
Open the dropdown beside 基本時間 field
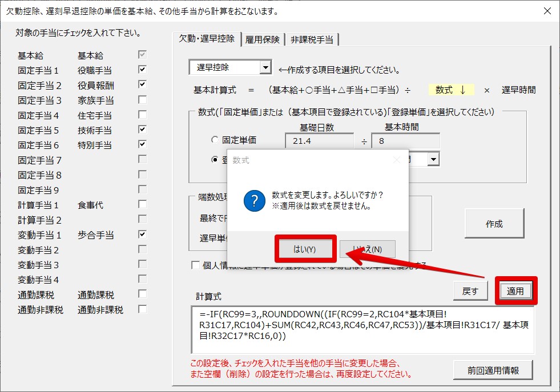433,160
